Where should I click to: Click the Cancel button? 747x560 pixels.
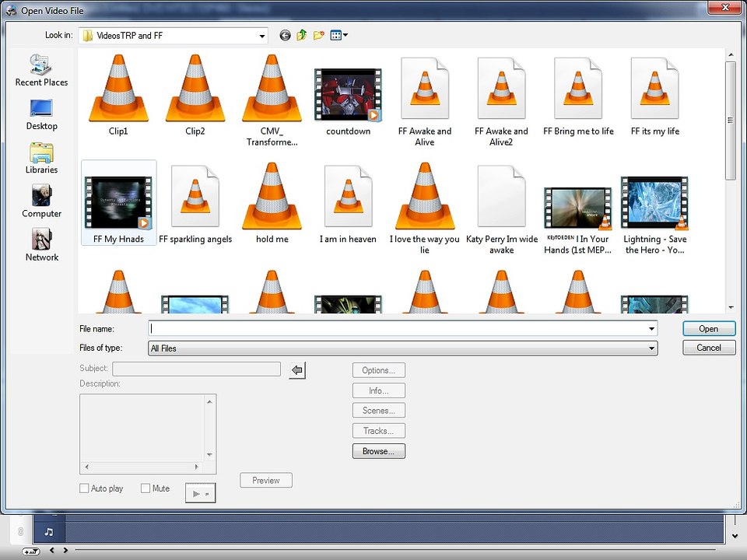709,348
